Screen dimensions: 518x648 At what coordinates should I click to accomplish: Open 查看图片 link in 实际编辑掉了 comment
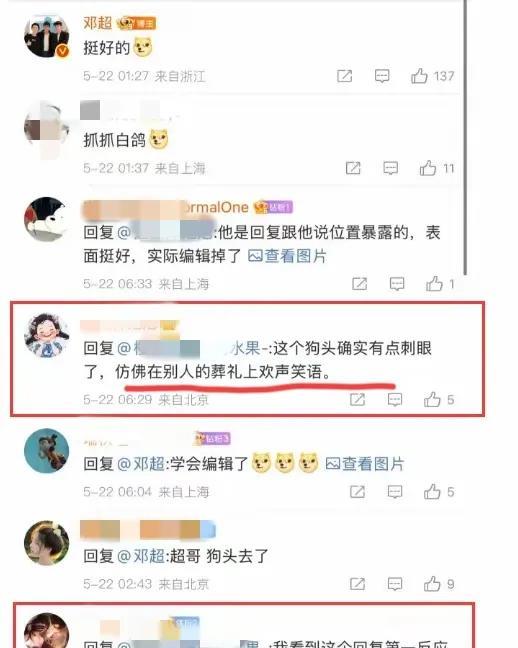(x=287, y=256)
